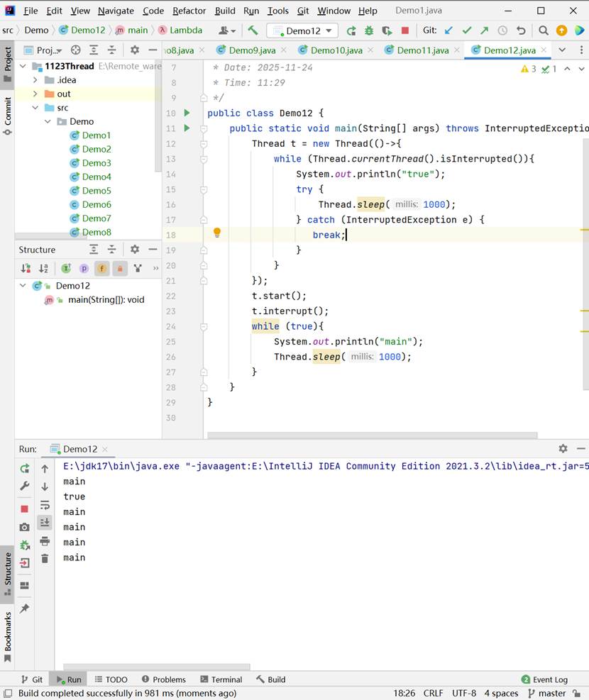This screenshot has width=589, height=700.
Task: Open Project panel settings gear
Action: (134, 50)
